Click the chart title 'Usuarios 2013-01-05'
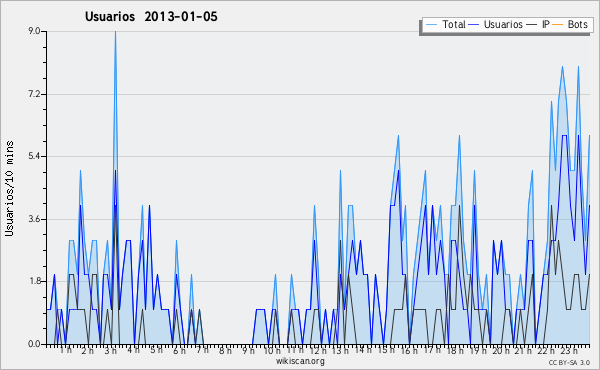Image resolution: width=600 pixels, height=370 pixels. coord(151,16)
